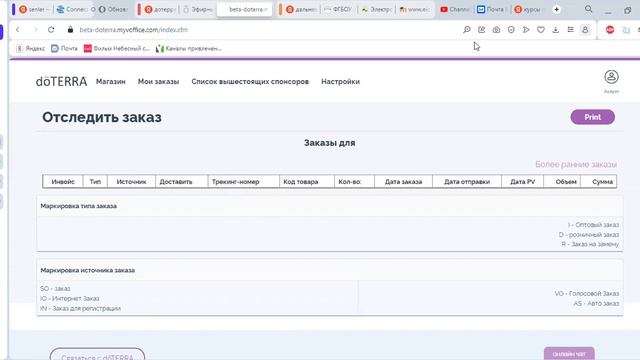
Task: Add page to bookmarks with heart icon
Action: coord(541,30)
